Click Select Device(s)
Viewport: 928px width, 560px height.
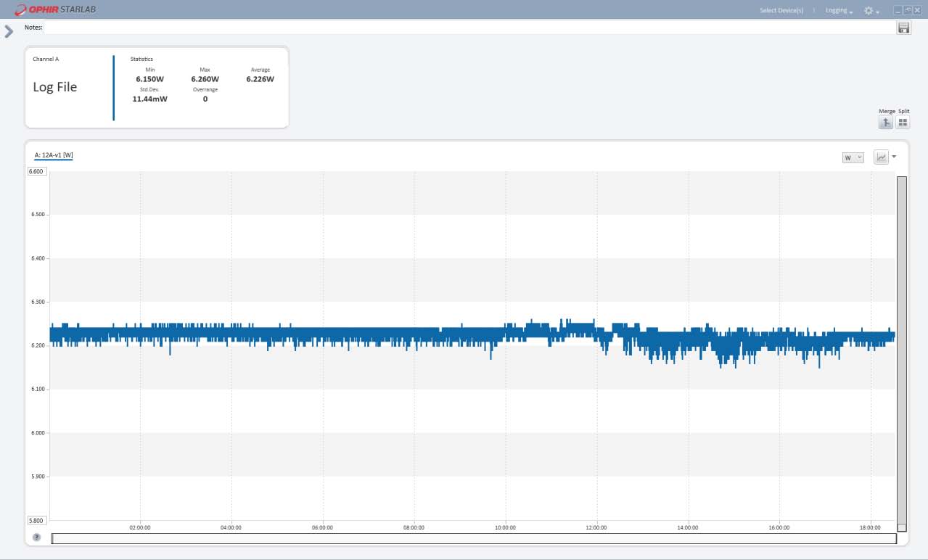click(x=781, y=11)
